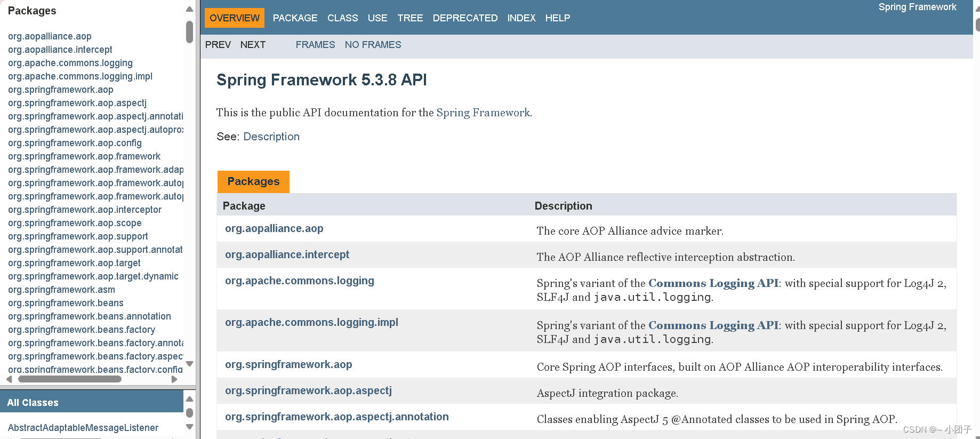Click the horizontal scroll-left arrow in Packages frame
The width and height of the screenshot is (980, 439).
pyautogui.click(x=9, y=379)
